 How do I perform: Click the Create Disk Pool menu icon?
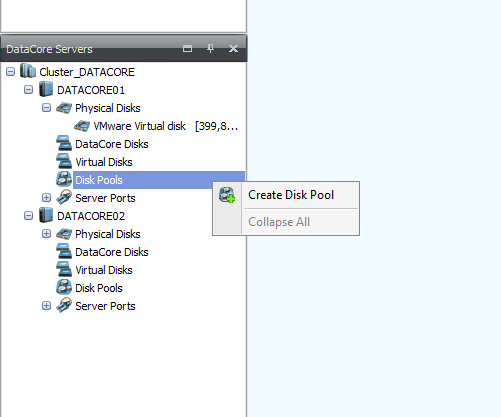click(227, 195)
